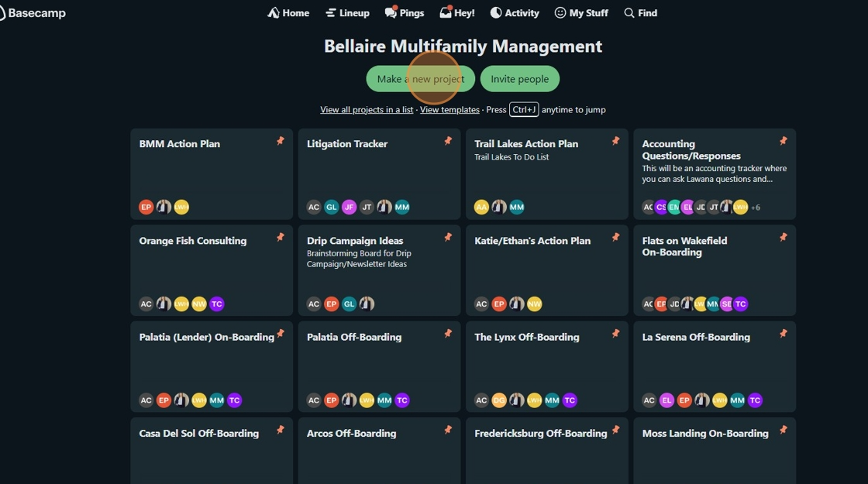Click TC avatar on Orange Fish Consulting card
The width and height of the screenshot is (868, 484).
tap(217, 304)
